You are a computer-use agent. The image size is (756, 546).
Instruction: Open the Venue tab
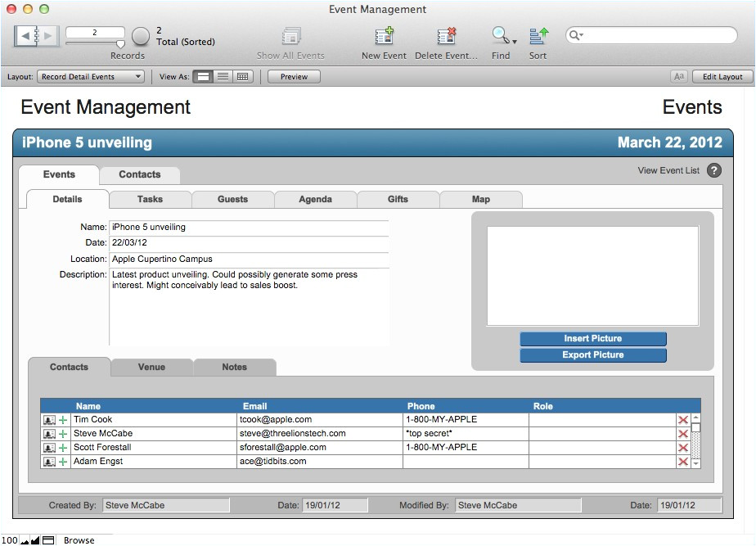click(151, 367)
